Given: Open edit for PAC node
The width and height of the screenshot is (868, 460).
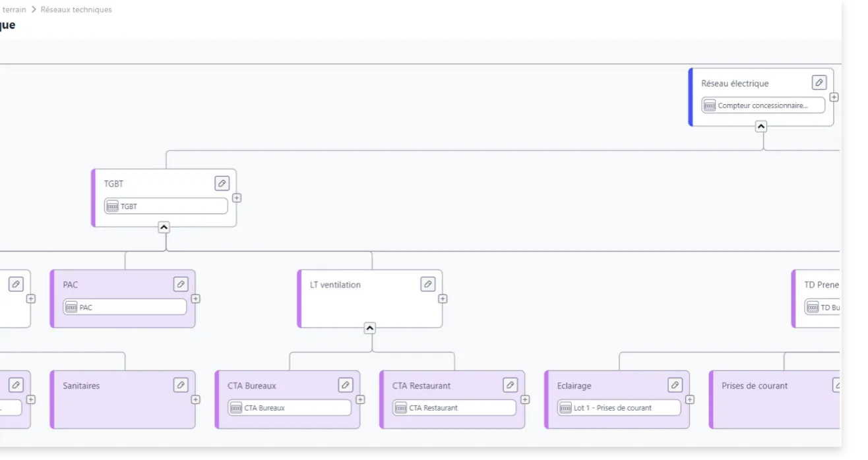Looking at the screenshot, I should coord(181,284).
